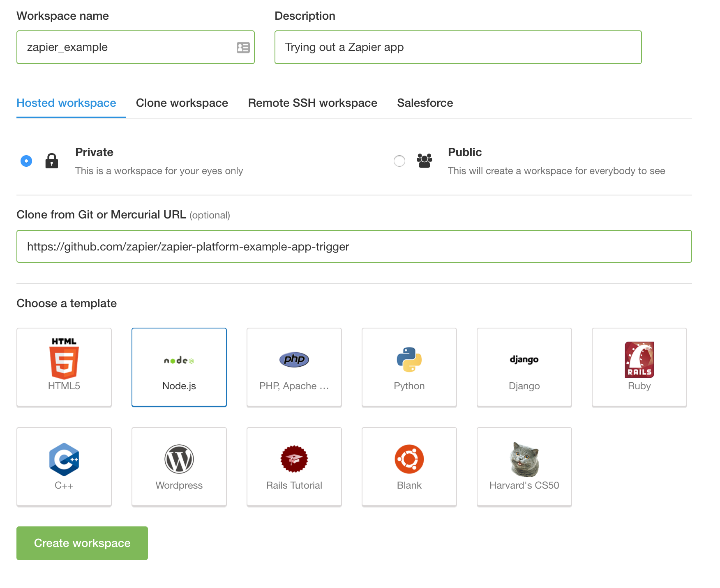This screenshot has width=720, height=588.
Task: Click the Create workspace button
Action: click(x=82, y=543)
